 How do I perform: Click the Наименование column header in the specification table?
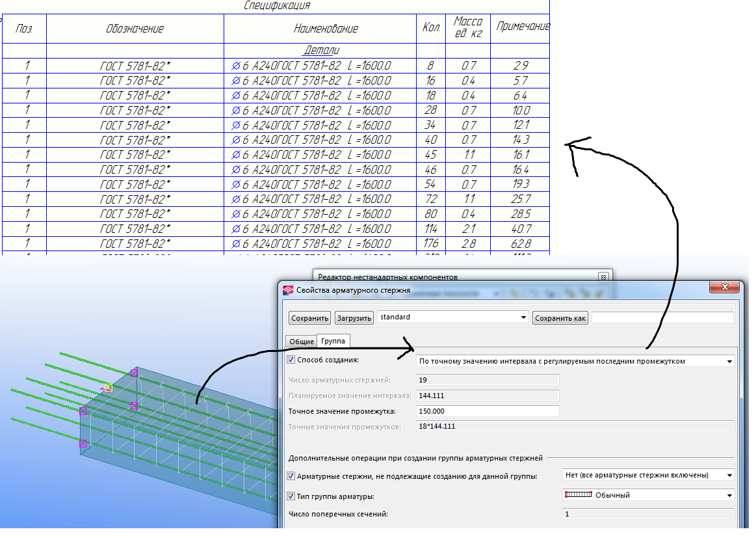click(x=326, y=29)
